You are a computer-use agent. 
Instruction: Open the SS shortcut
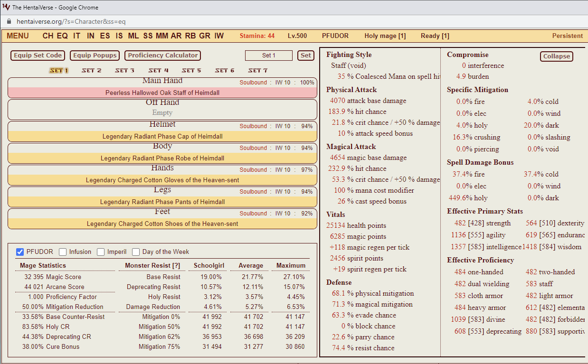click(148, 36)
